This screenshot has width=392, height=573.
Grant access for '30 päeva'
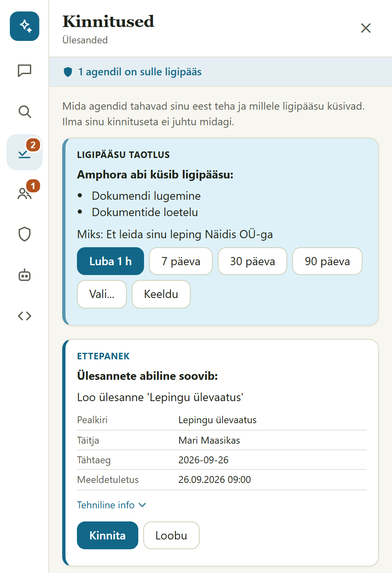(x=252, y=261)
